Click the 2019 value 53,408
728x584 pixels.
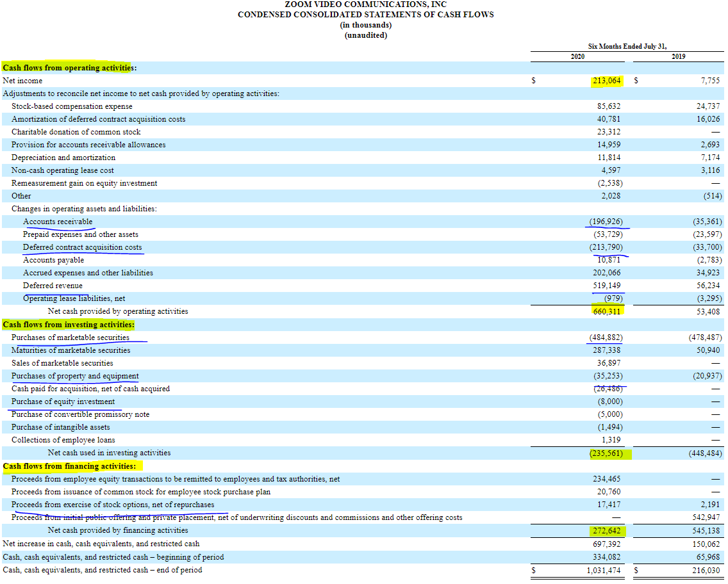708,311
